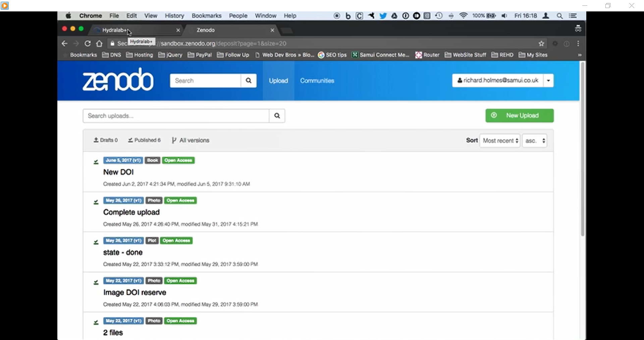The height and width of the screenshot is (340, 644).
Task: Open the richard.holmes@samui.co.uk account button
Action: click(498, 81)
